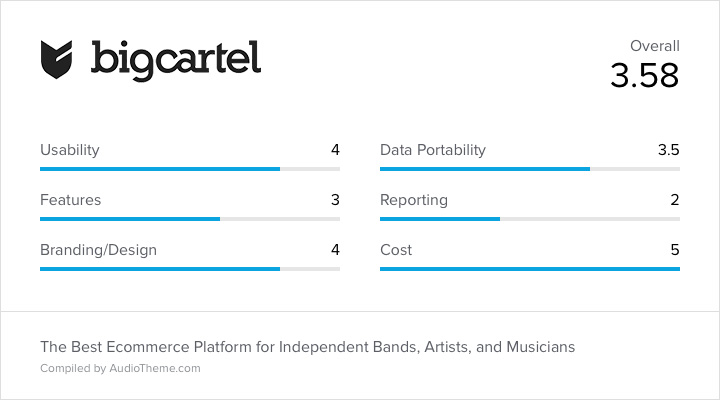Viewport: 720px width, 400px height.
Task: Click the Reporting rating bar
Action: pos(530,219)
